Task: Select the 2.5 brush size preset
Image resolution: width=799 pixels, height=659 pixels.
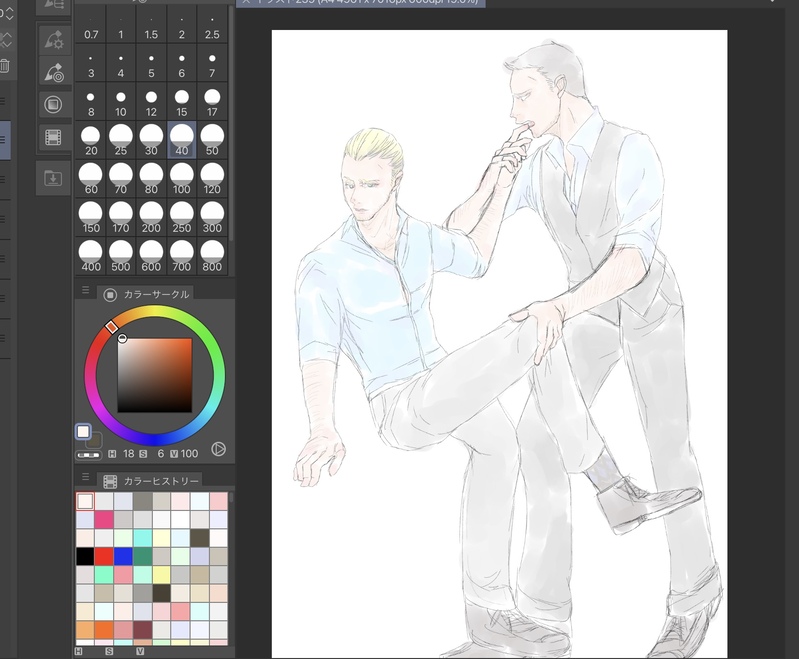Action: coord(212,25)
